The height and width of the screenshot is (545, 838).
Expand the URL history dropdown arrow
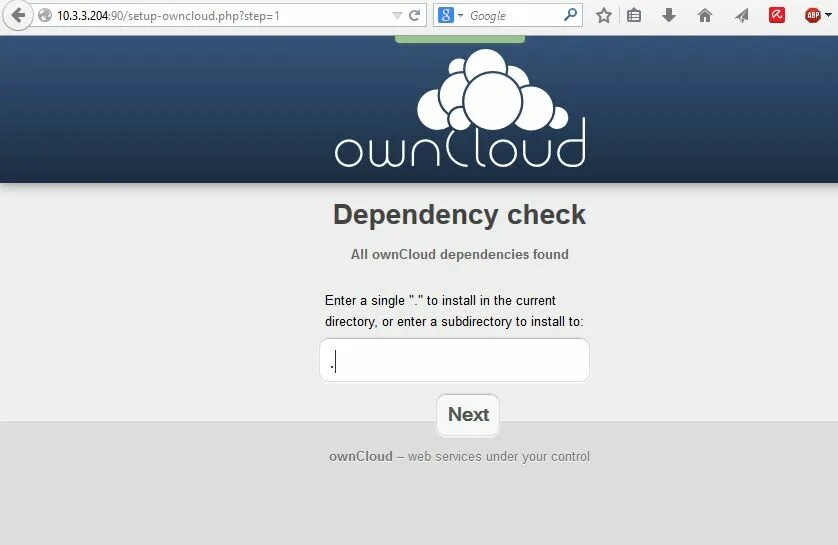pyautogui.click(x=397, y=15)
